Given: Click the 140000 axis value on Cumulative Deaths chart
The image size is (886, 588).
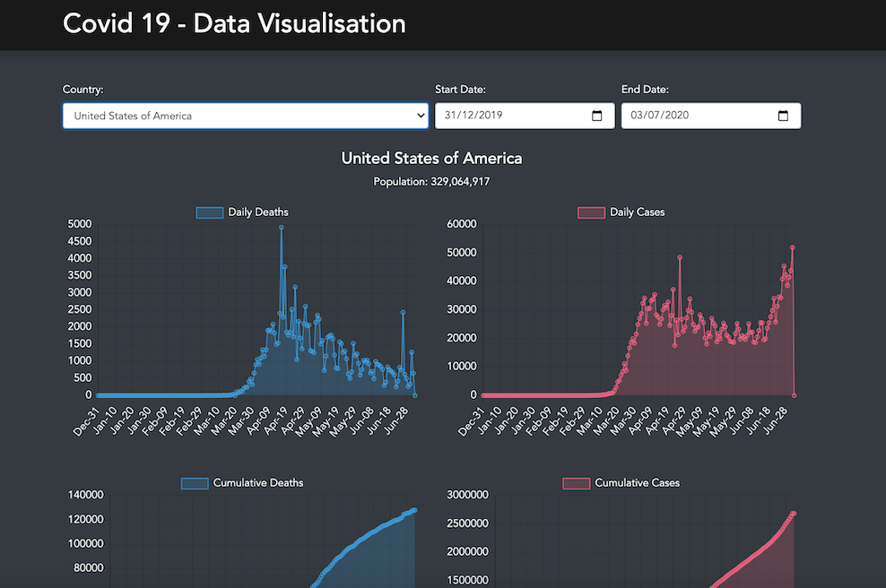Looking at the screenshot, I should (86, 495).
